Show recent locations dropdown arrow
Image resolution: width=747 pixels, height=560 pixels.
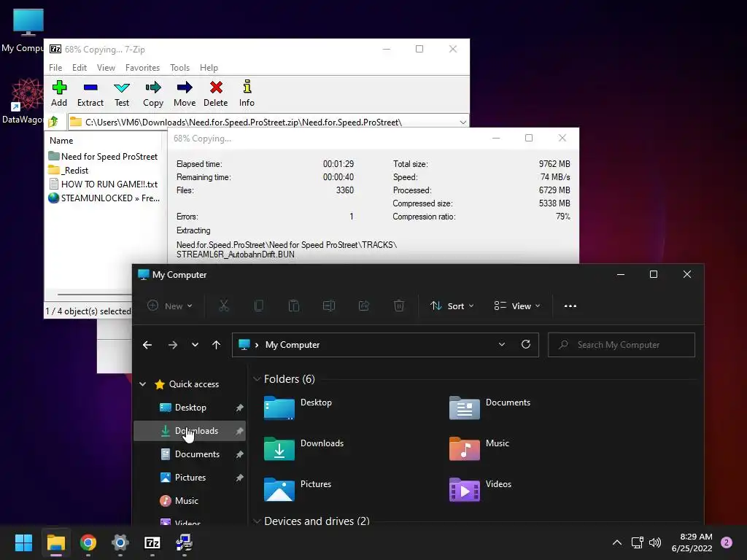coord(195,345)
